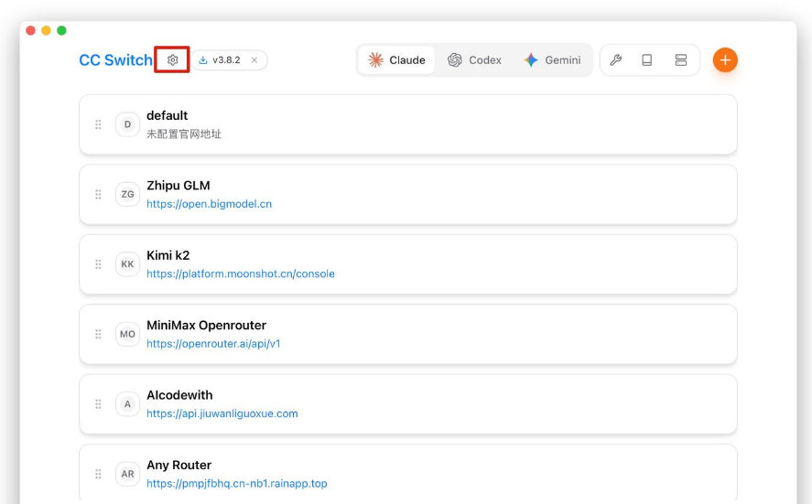Open the pmpjfbhq.cn-nb1.rainapp.top link

(237, 483)
